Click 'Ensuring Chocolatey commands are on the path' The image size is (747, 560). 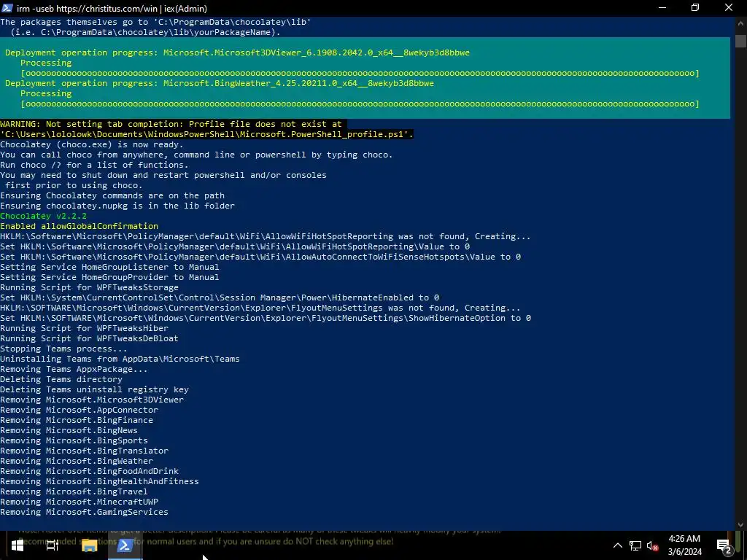[112, 195]
